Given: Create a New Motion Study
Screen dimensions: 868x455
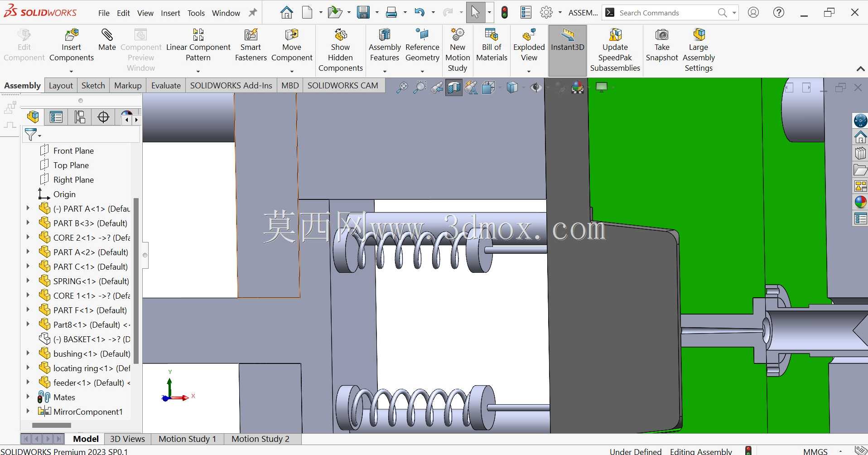Looking at the screenshot, I should [458, 50].
